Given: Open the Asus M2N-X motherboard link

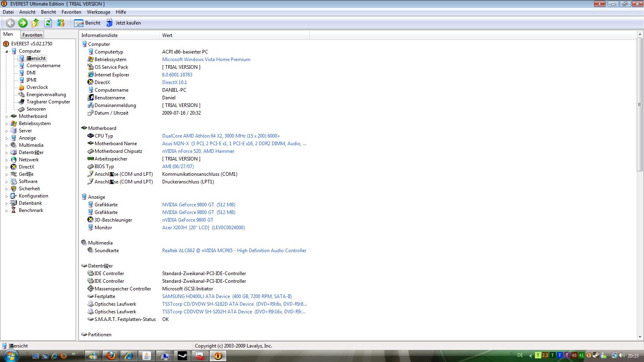Looking at the screenshot, I should pos(234,144).
